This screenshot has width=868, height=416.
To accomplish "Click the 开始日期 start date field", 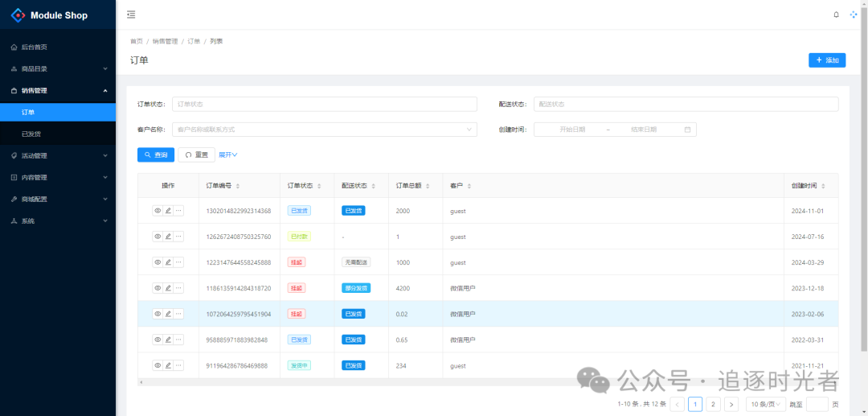I will (x=572, y=129).
